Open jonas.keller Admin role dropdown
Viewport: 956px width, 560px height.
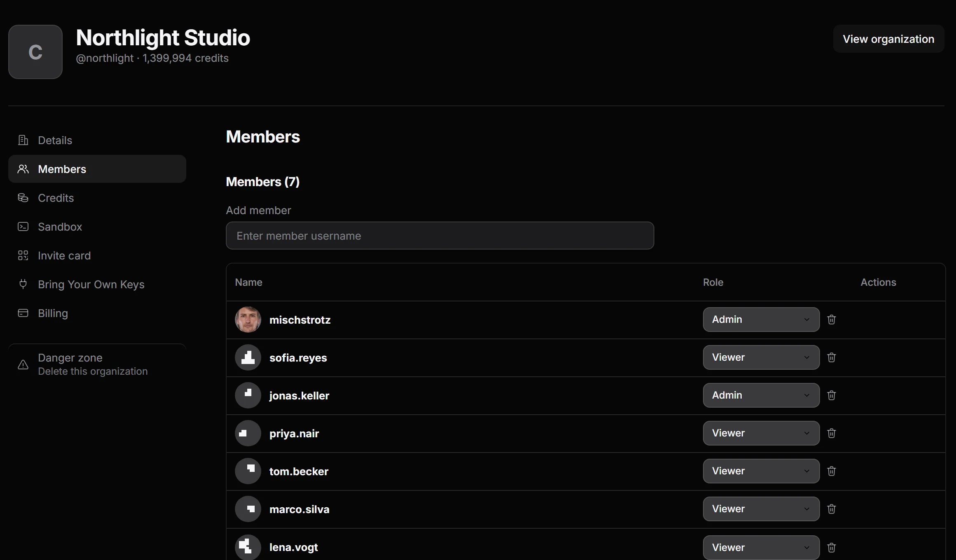[761, 395]
